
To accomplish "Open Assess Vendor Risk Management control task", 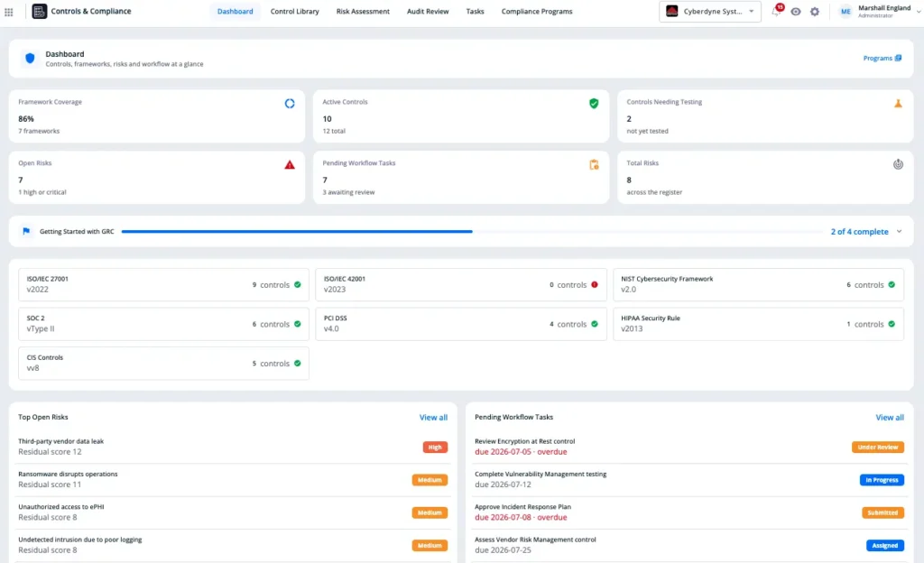I will (689, 545).
